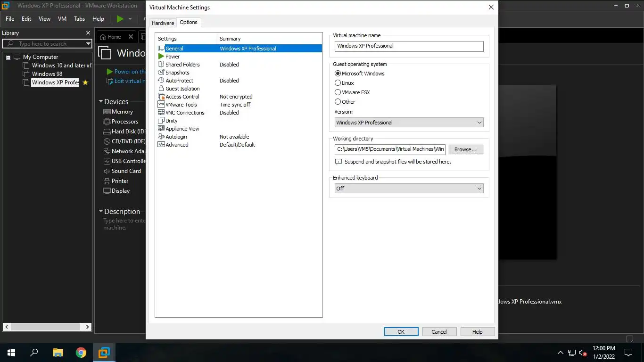Open the Tabs menu
This screenshot has height=362, width=644.
coord(80,19)
